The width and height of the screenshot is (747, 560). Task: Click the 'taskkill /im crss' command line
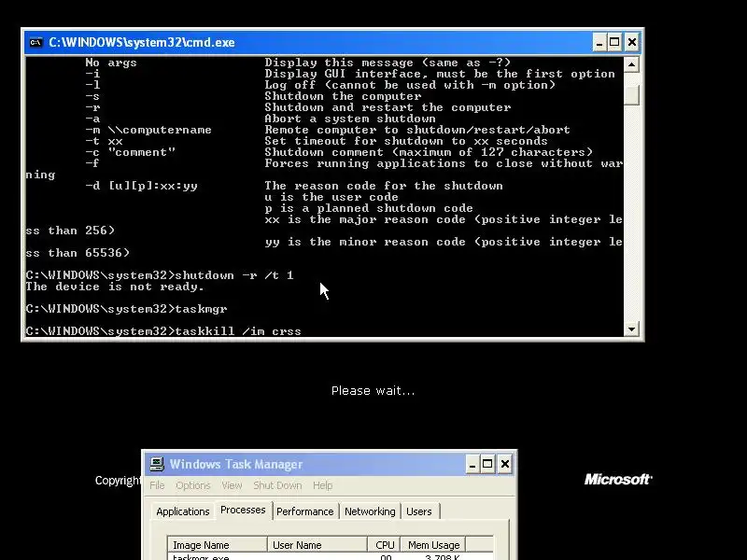click(x=163, y=331)
